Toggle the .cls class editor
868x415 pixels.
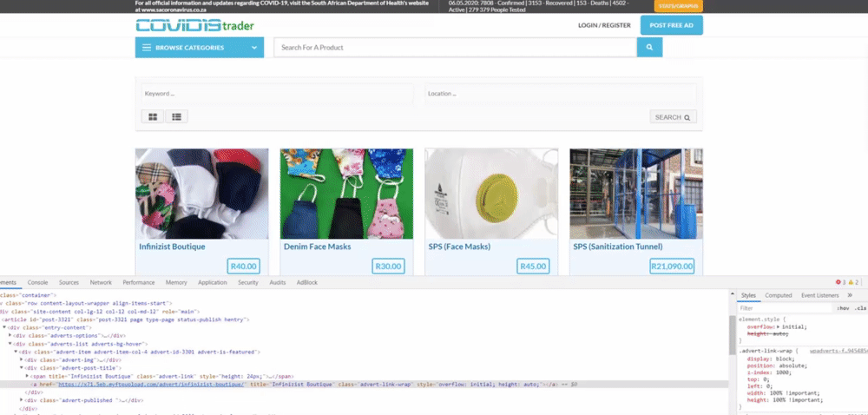pos(860,308)
